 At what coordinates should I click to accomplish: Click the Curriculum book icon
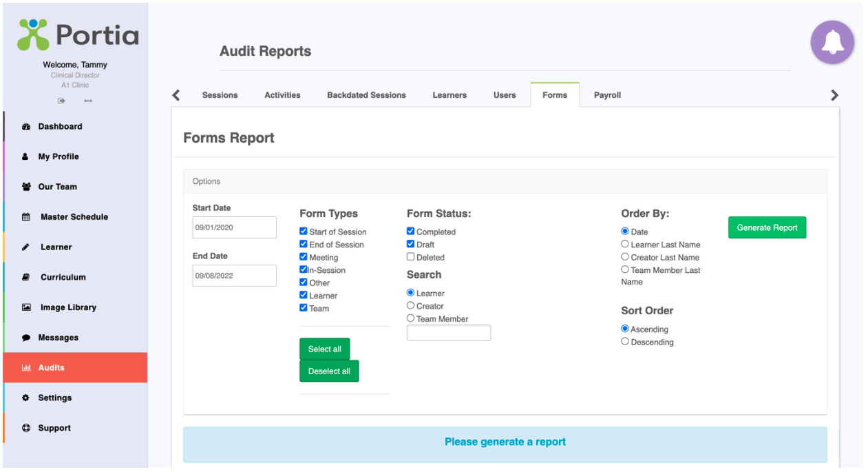click(x=26, y=278)
